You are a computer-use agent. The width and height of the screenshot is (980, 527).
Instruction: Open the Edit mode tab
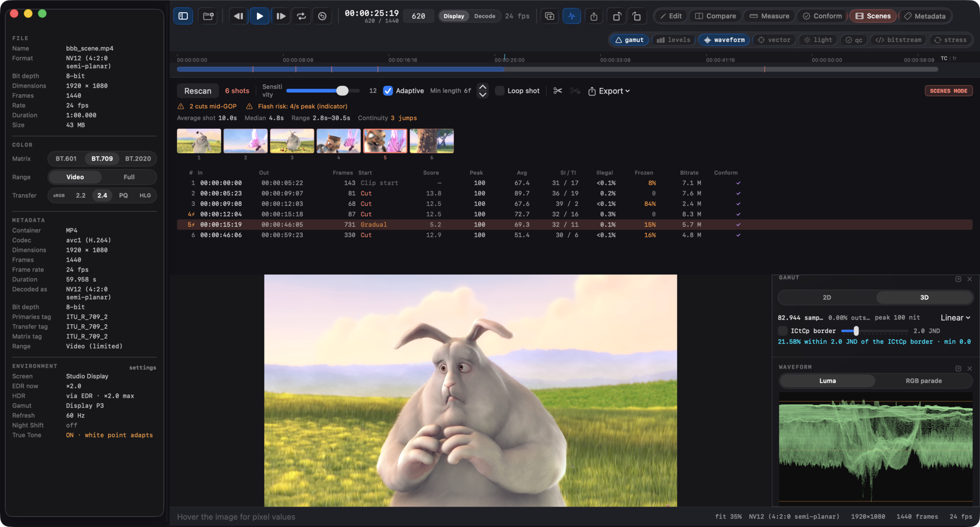pyautogui.click(x=671, y=16)
